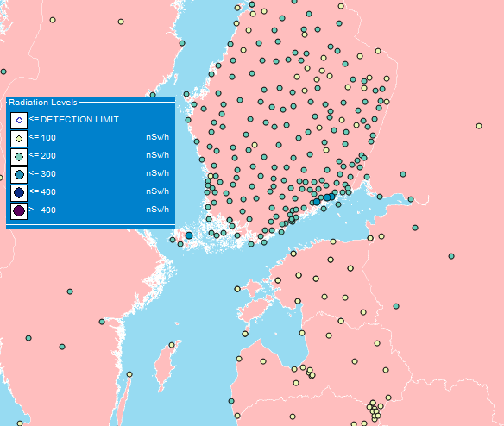Click the isolated yellow marker in far-east Russia
Image resolution: width=504 pixels, height=426 pixels.
coord(479,126)
